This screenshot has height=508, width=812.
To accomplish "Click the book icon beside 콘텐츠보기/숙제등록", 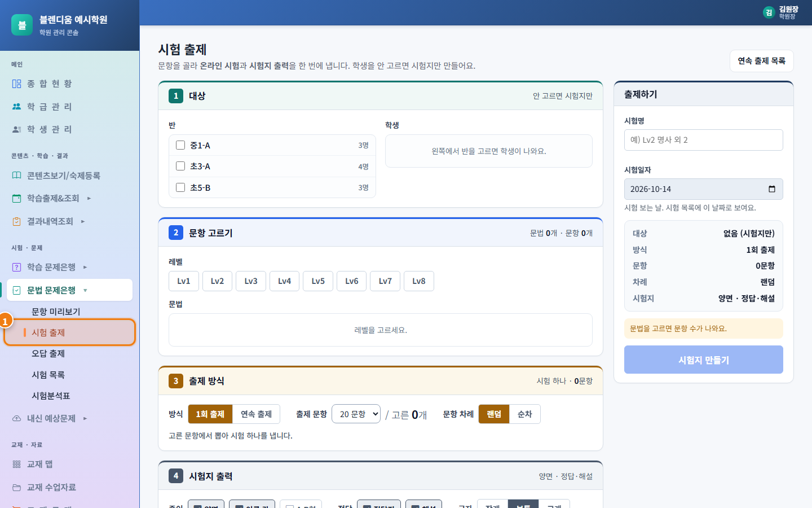I will pos(16,176).
